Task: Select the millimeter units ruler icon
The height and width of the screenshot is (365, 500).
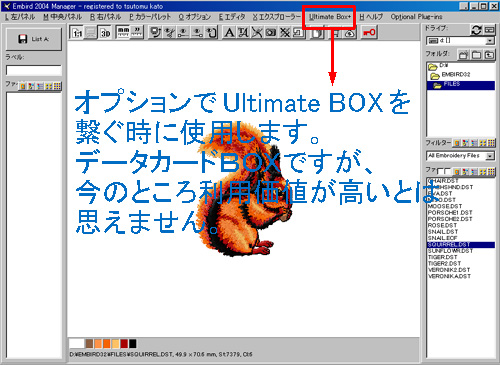Action: (123, 32)
